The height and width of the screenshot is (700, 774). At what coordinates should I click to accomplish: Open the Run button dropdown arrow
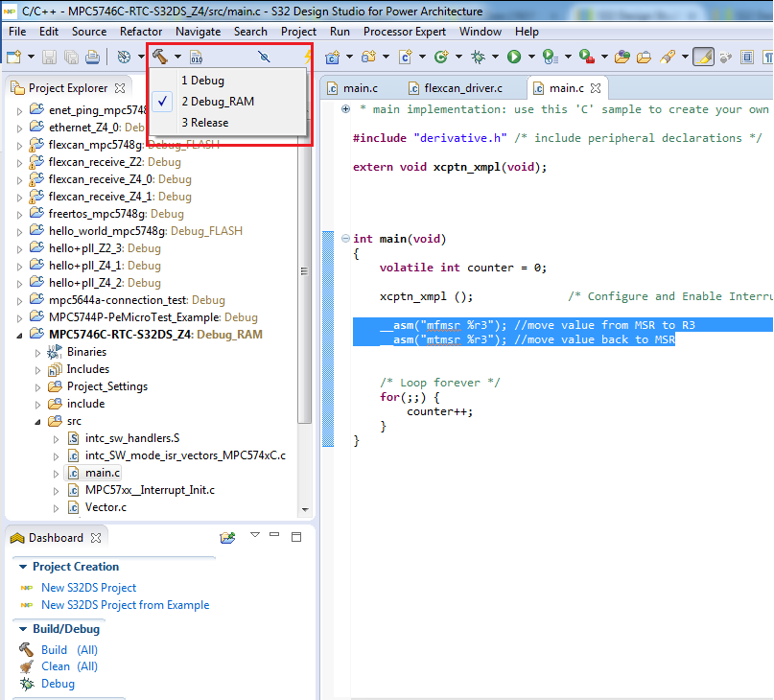pyautogui.click(x=531, y=57)
